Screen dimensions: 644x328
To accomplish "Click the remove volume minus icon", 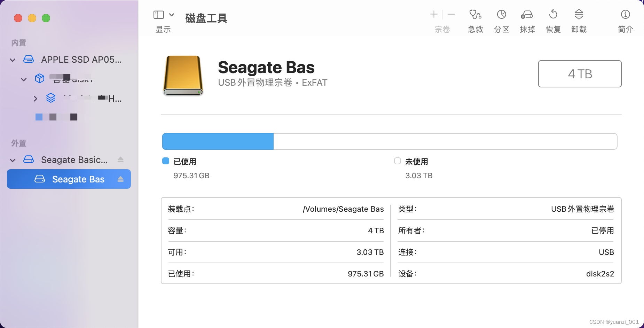I will click(451, 14).
